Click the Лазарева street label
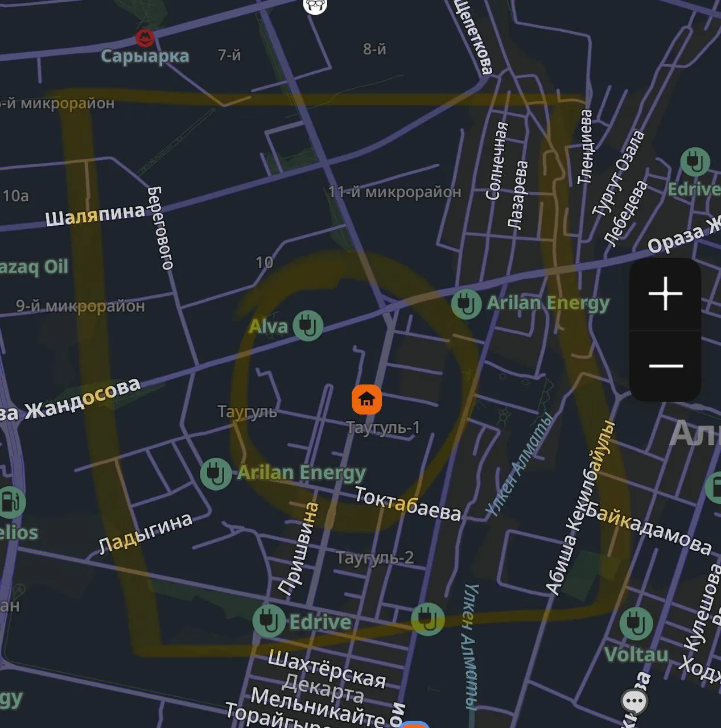The height and width of the screenshot is (728, 721). click(x=518, y=195)
